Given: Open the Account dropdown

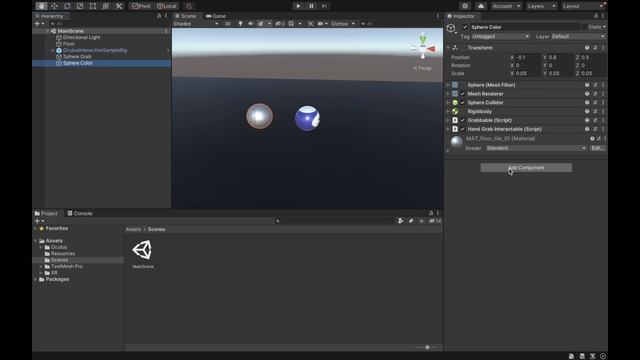Looking at the screenshot, I should 506,6.
